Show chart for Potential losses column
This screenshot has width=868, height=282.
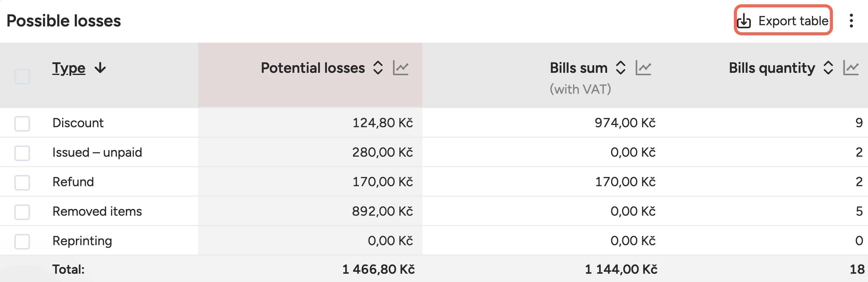pyautogui.click(x=401, y=68)
